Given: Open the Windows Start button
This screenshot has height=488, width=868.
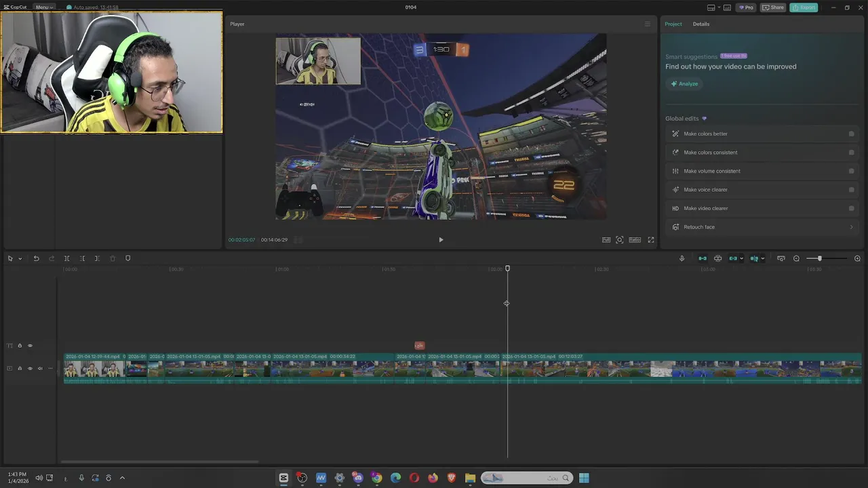Looking at the screenshot, I should 584,478.
